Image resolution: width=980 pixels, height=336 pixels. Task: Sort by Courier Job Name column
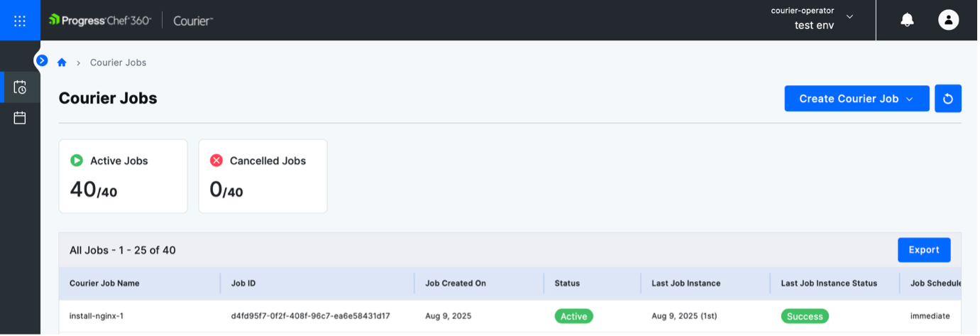point(104,283)
